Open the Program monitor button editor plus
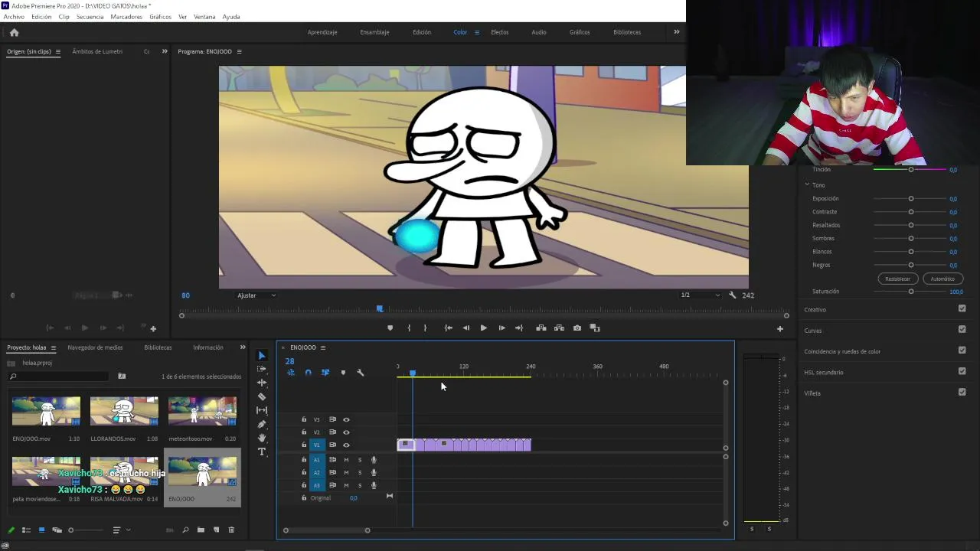Screen dimensions: 980x551 click(x=780, y=329)
